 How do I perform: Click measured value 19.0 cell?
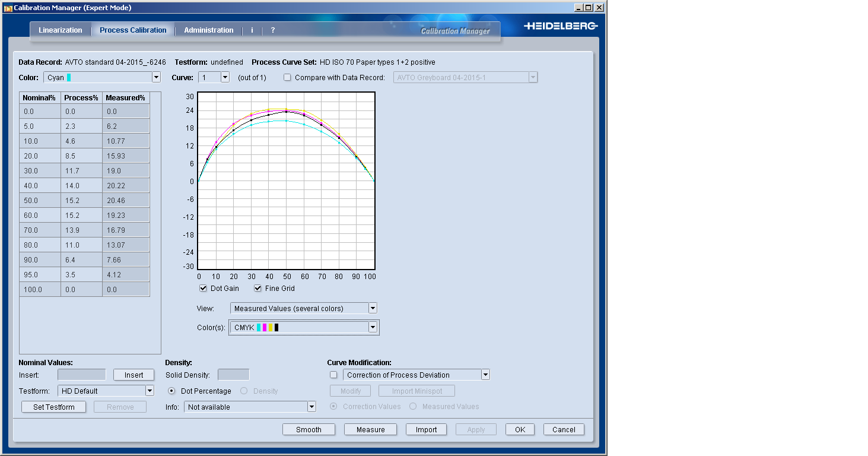[126, 170]
